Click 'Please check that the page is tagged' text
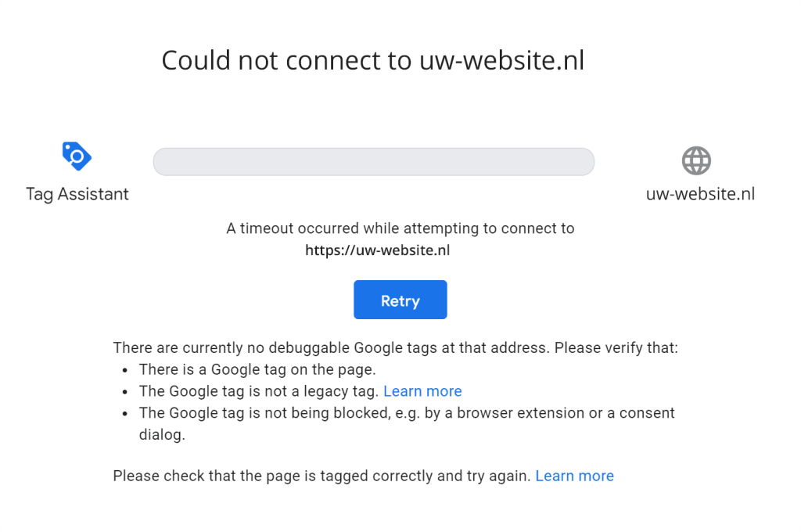The width and height of the screenshot is (801, 532). (x=321, y=476)
